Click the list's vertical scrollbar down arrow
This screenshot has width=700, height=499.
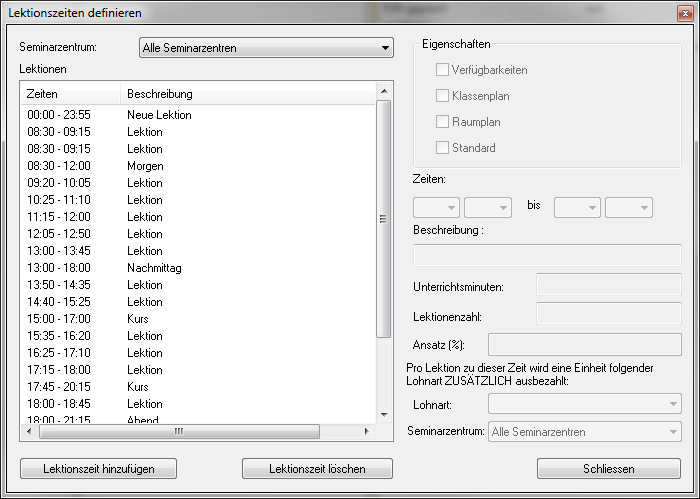tap(383, 413)
